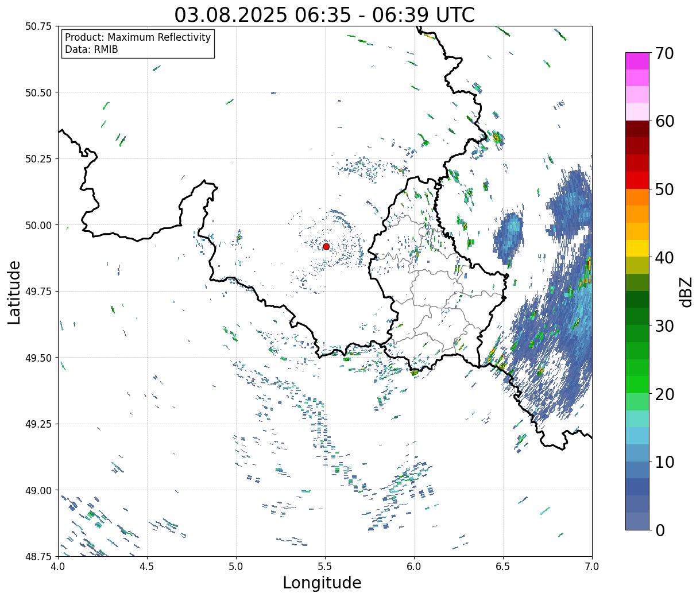Click the bright green colorbar segment above 20
Viewport: 700px width, 597px height.
click(637, 384)
